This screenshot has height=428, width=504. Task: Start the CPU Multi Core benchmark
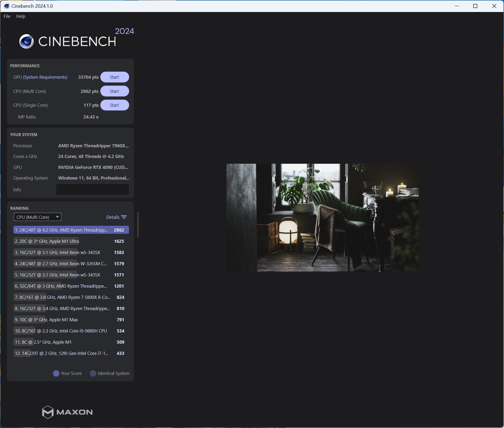click(x=115, y=91)
